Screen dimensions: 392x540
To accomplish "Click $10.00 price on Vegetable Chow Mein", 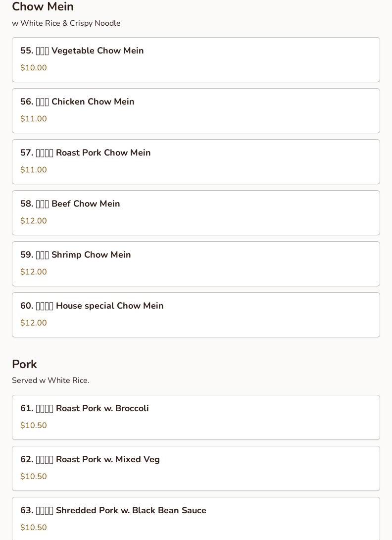I will pyautogui.click(x=33, y=67).
